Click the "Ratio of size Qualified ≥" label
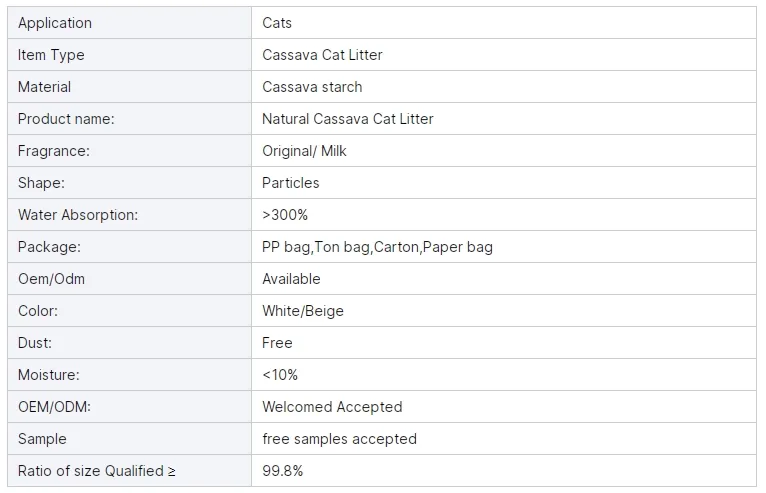The height and width of the screenshot is (493, 766). [97, 471]
